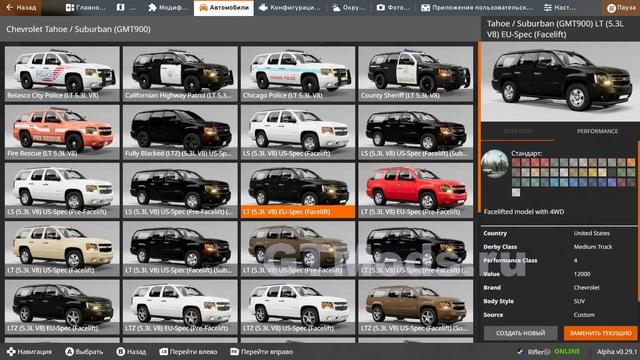Pick the dark olive green swatch
The image size is (640, 360).
tap(612, 172)
